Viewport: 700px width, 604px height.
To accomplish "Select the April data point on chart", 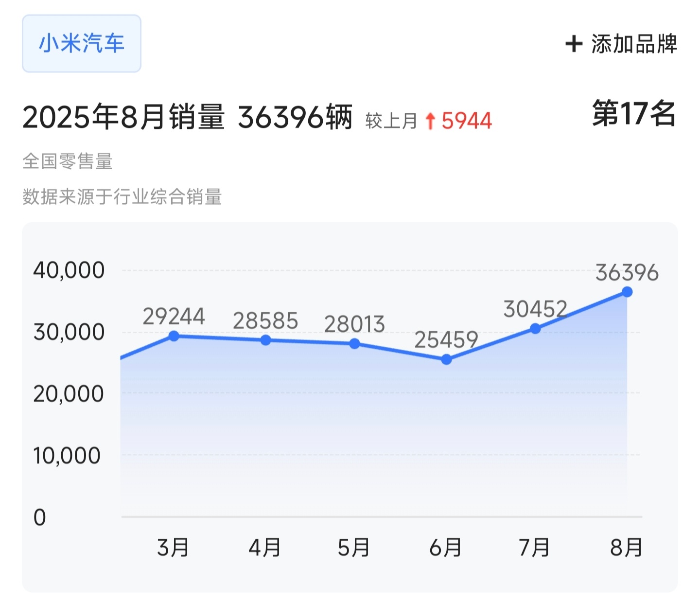I will pos(265,340).
